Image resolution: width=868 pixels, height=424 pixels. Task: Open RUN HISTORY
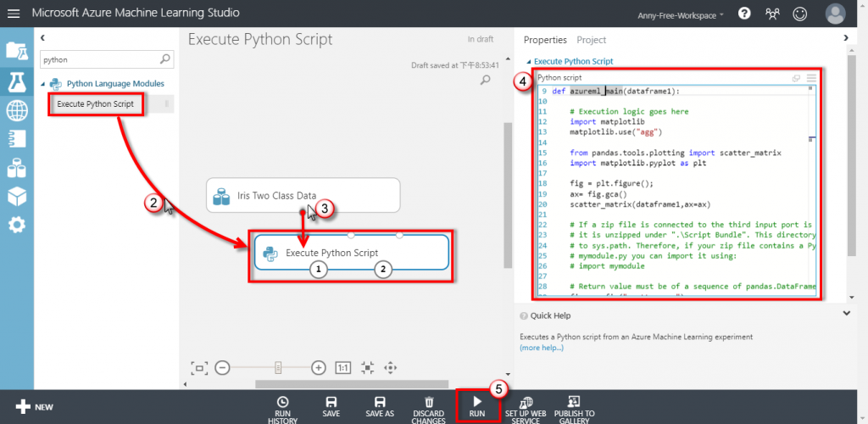tap(282, 410)
